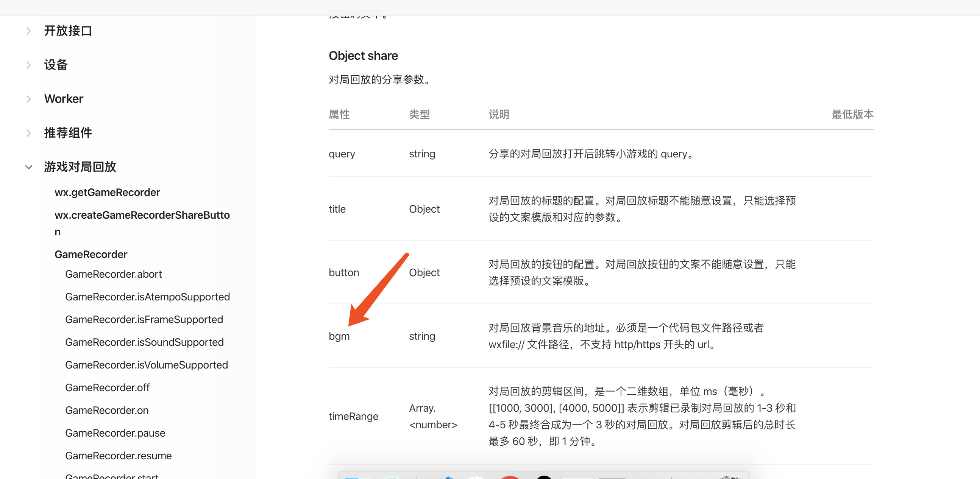Viewport: 980px width, 479px height.
Task: Navigate to GameRecorder.isVolumeSupported
Action: (147, 365)
